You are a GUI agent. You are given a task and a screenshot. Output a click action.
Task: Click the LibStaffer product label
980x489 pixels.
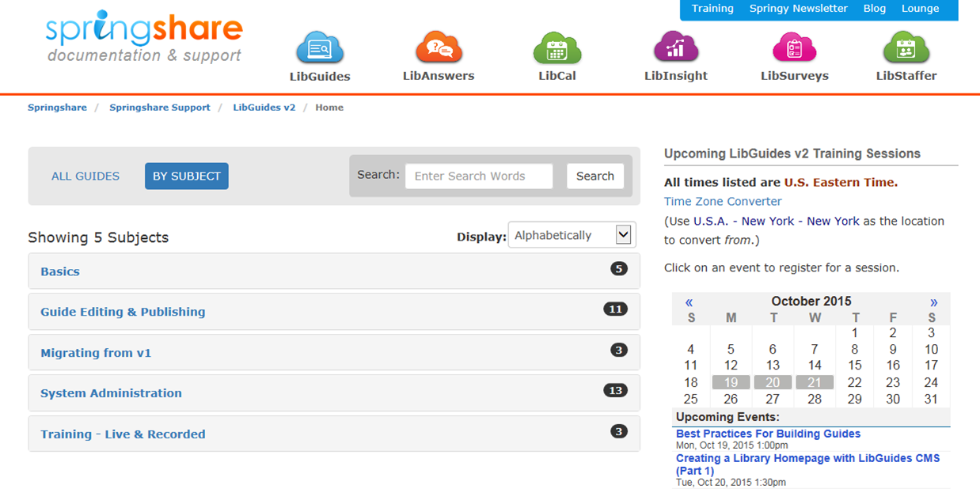pos(906,76)
